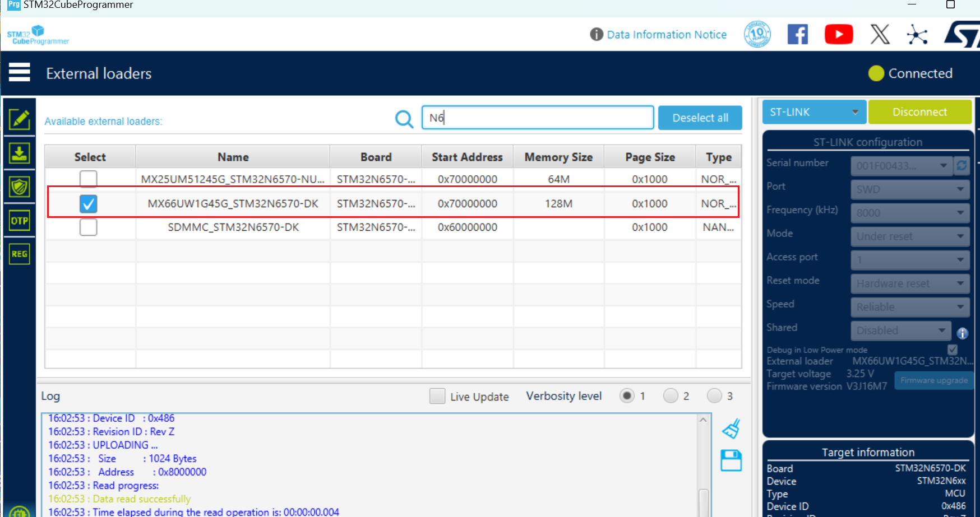This screenshot has height=517, width=980.
Task: Click into the loader search field
Action: [538, 118]
